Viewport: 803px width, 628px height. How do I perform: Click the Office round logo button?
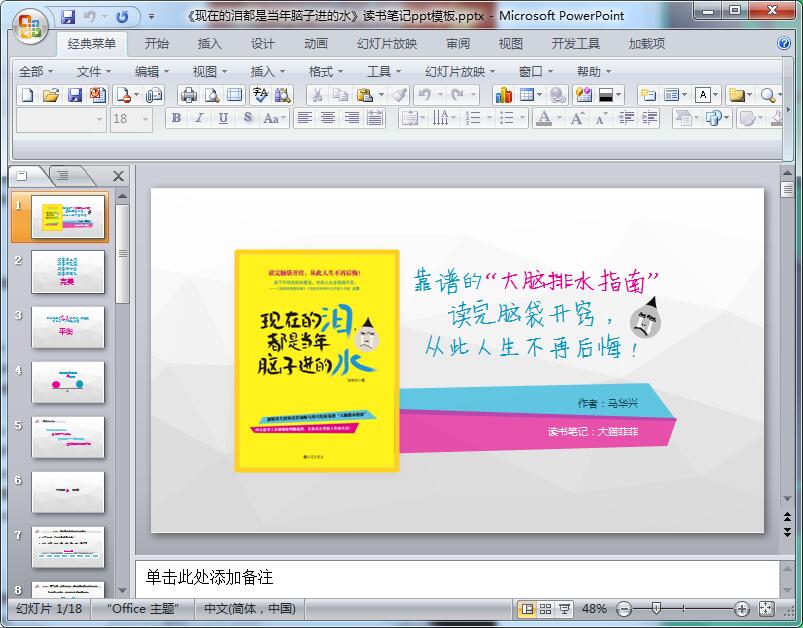(30, 27)
